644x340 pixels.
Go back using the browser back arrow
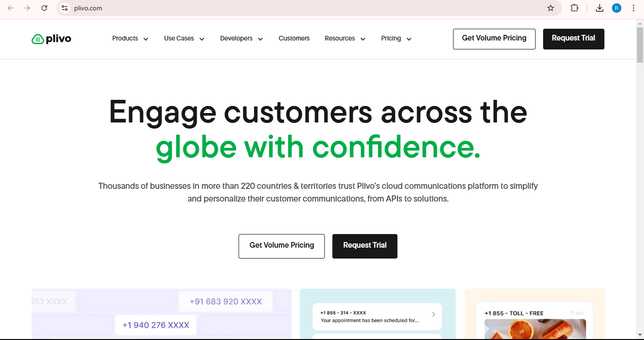(10, 8)
